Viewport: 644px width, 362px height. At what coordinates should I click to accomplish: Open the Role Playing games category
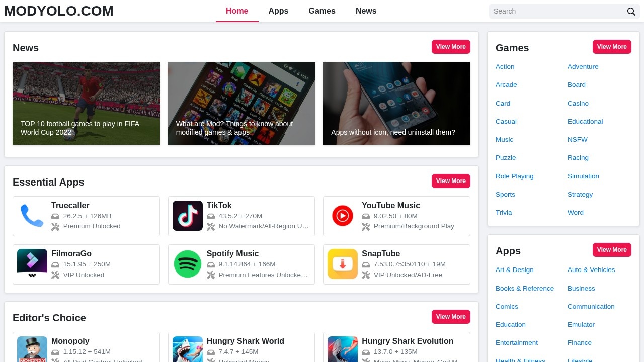click(x=514, y=176)
